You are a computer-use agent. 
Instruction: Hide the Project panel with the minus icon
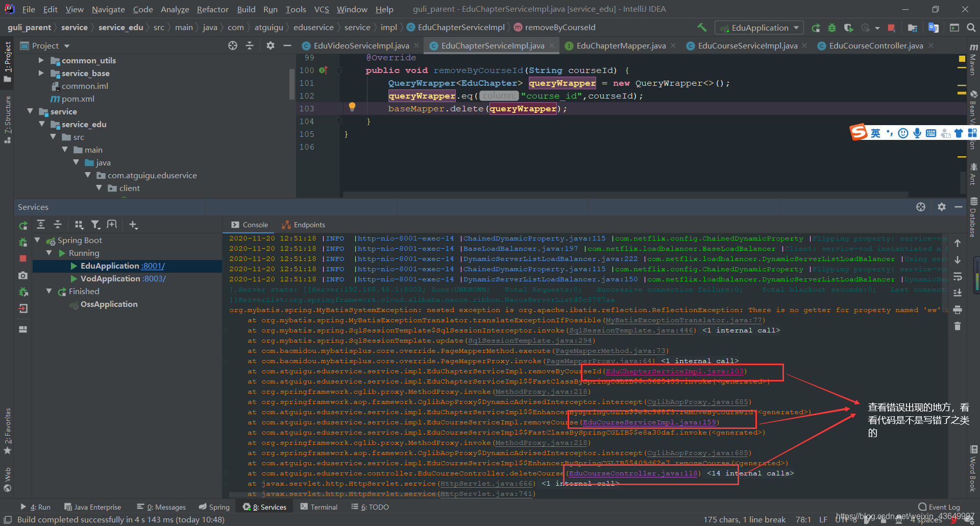coord(287,45)
